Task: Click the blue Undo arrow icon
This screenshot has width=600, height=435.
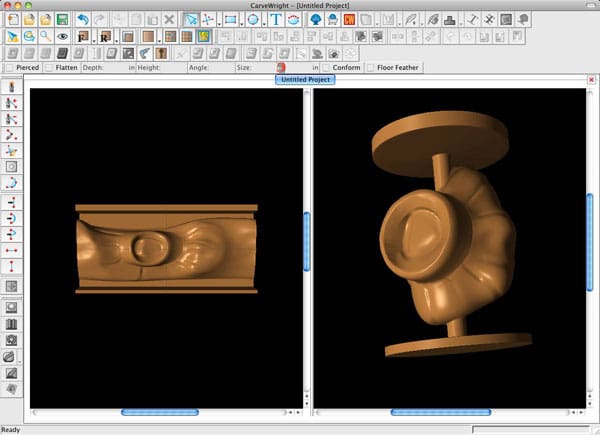Action: coord(83,20)
